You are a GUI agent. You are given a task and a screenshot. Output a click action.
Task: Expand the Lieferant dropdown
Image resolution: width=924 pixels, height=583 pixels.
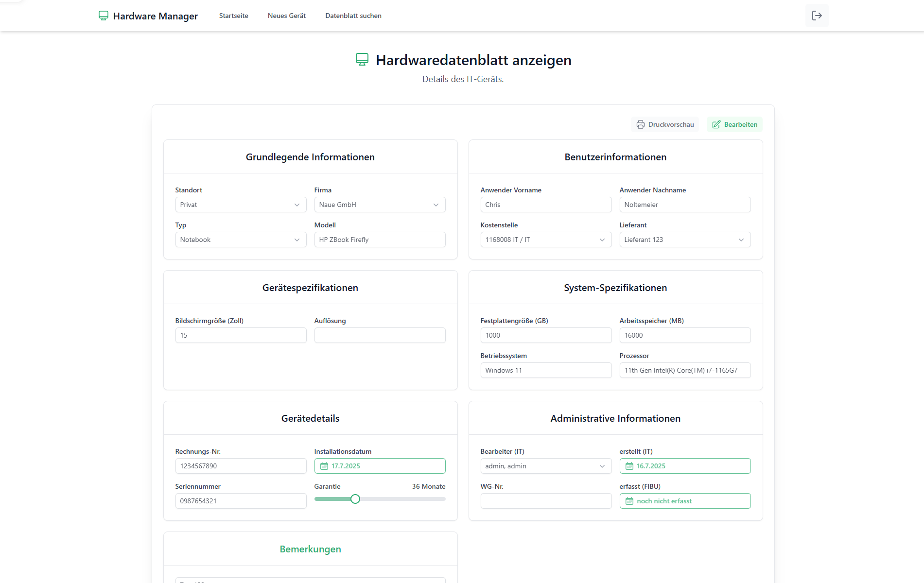[x=685, y=240]
